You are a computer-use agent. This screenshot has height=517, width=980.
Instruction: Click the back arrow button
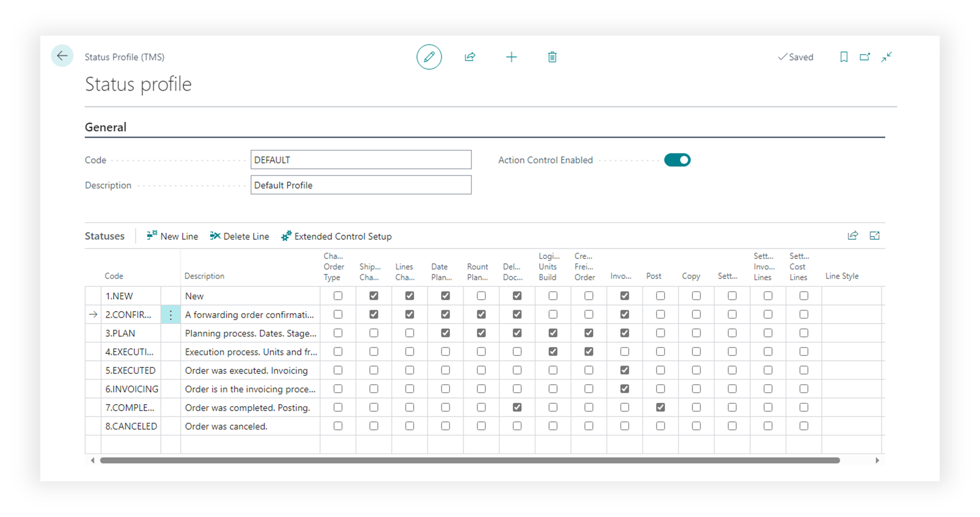click(x=62, y=56)
